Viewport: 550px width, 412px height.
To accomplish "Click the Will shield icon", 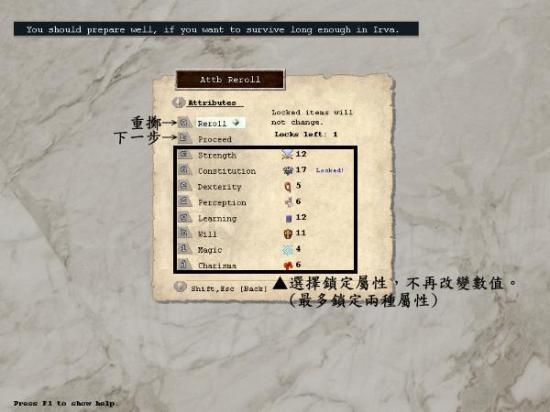I will (x=288, y=234).
